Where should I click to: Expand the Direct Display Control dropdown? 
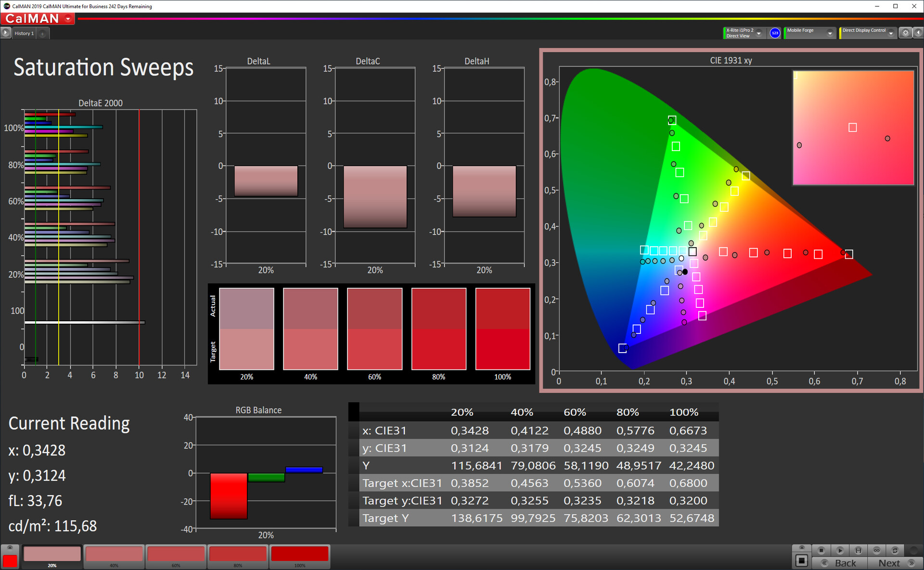pyautogui.click(x=891, y=33)
